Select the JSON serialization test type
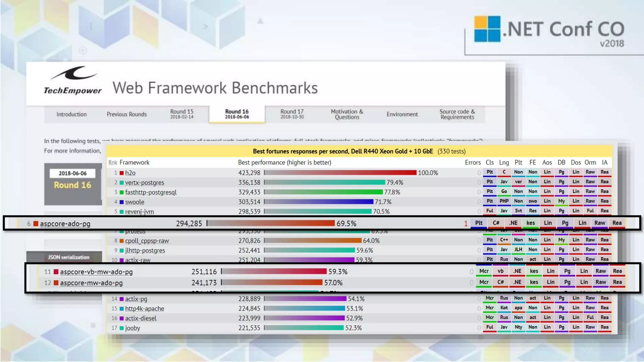 click(69, 257)
